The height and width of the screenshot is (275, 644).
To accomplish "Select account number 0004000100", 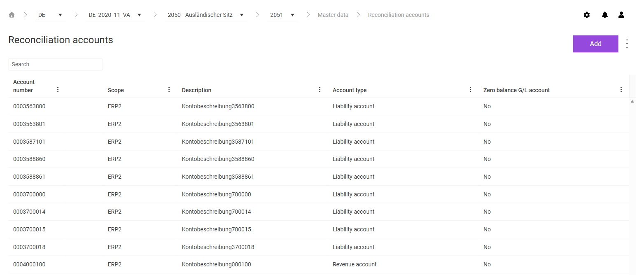I will 29,264.
